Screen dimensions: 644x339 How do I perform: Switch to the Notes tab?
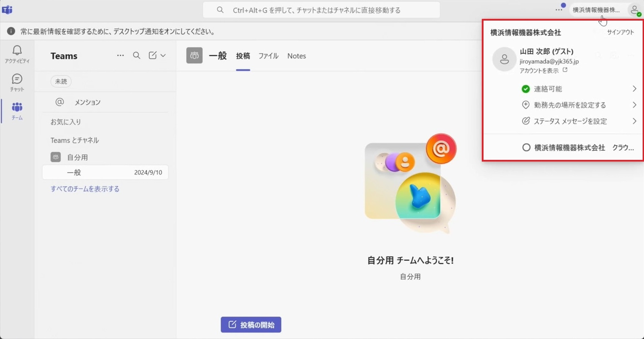coord(297,56)
